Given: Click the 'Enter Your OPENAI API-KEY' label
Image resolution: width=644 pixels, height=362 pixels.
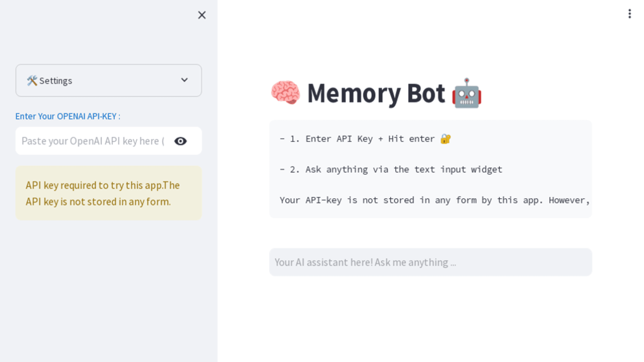Looking at the screenshot, I should 68,116.
